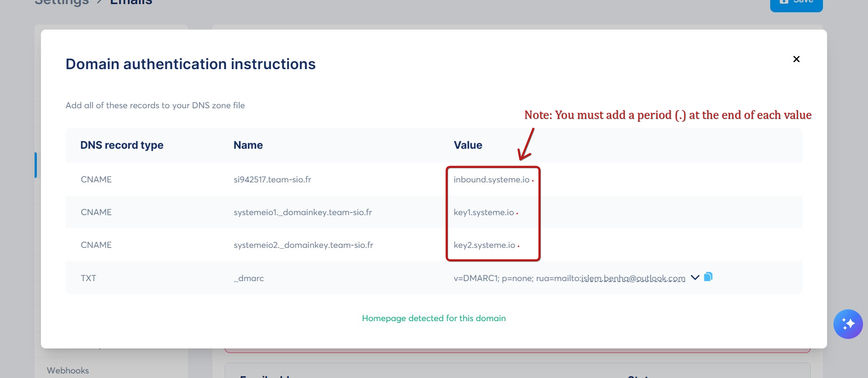Open Webhooks in the settings sidebar
The image size is (868, 378).
(68, 370)
